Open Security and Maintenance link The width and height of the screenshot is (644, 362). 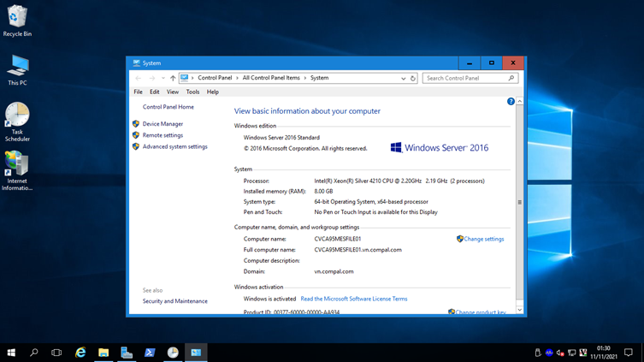(175, 301)
